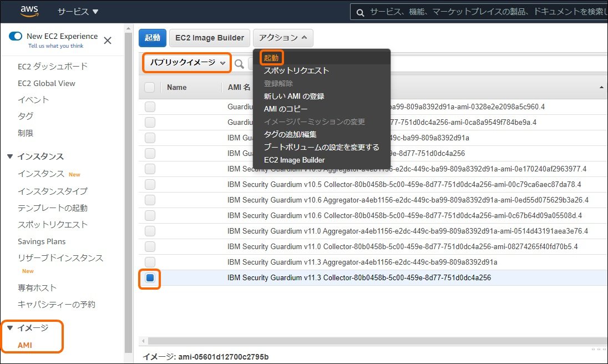Toggle the New EC2 Experience switch
The width and height of the screenshot is (608, 364).
click(x=16, y=36)
